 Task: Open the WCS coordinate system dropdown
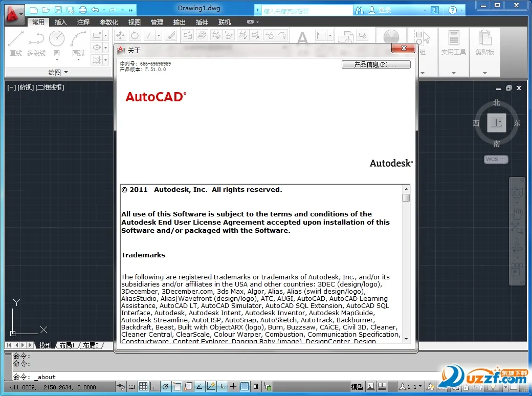tap(496, 160)
